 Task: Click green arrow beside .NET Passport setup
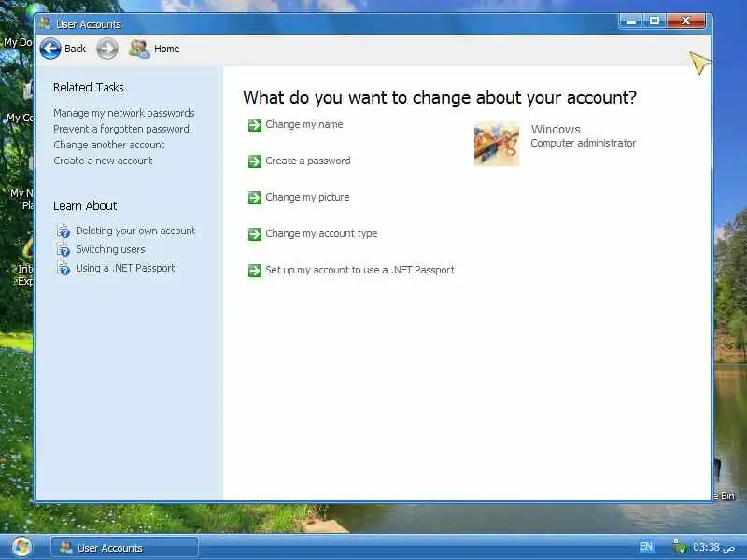[x=255, y=271]
